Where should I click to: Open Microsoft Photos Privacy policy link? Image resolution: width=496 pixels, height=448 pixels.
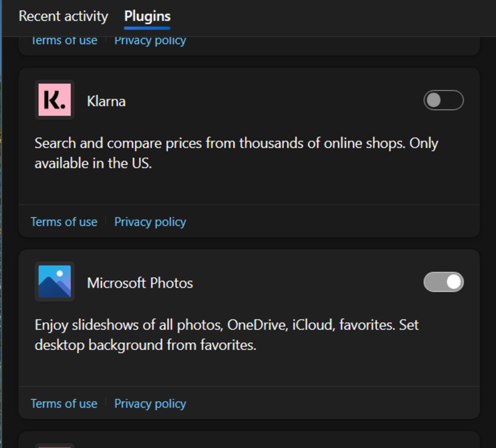150,404
